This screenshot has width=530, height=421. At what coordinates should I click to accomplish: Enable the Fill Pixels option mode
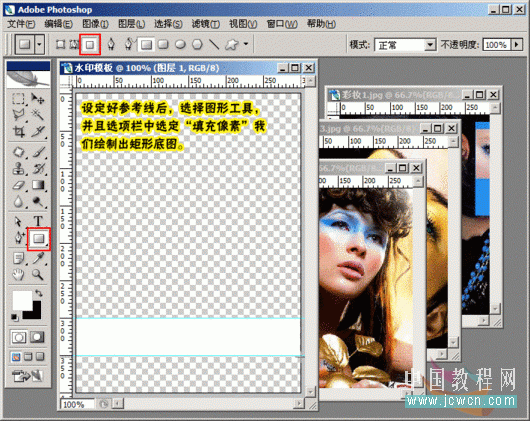click(x=90, y=44)
